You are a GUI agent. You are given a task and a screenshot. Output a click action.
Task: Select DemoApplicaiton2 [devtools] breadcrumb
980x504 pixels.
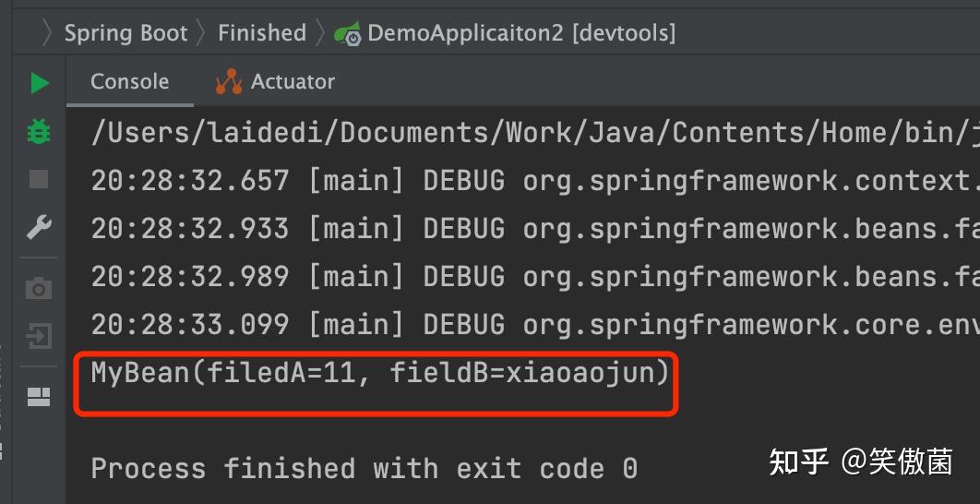521,33
